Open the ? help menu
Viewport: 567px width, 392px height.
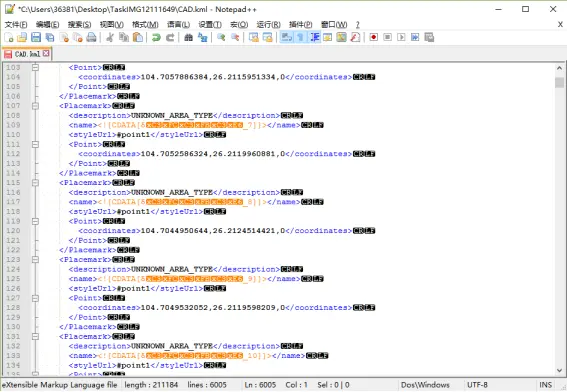(357, 25)
